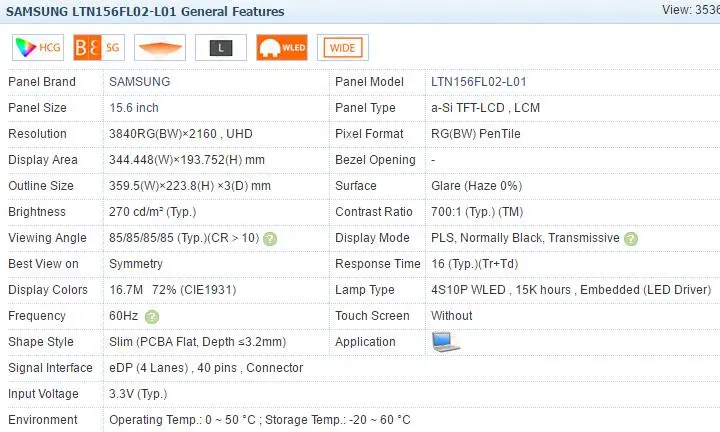Click the WLED backlight icon
720x432 pixels.
click(x=282, y=47)
